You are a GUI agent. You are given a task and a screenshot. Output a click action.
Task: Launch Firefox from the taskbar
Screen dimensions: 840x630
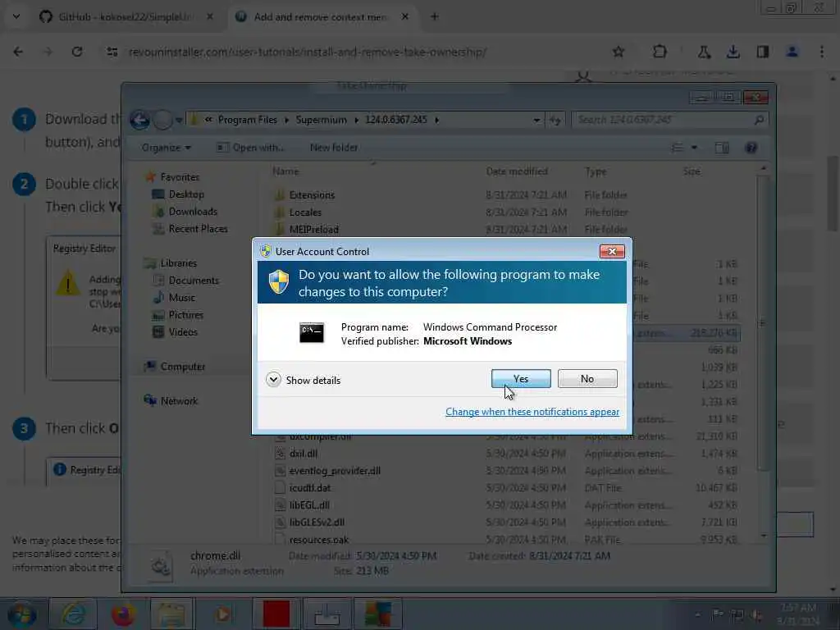[x=123, y=614]
